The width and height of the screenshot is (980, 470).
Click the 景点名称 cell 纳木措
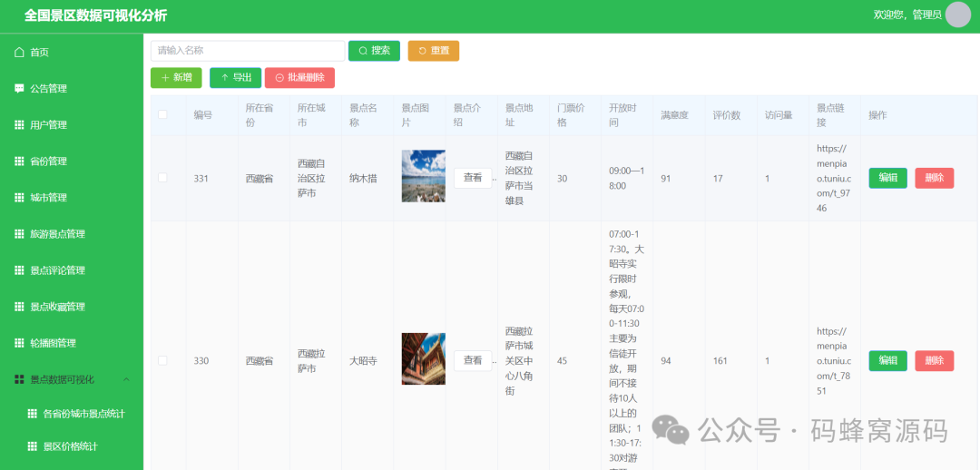(x=363, y=178)
